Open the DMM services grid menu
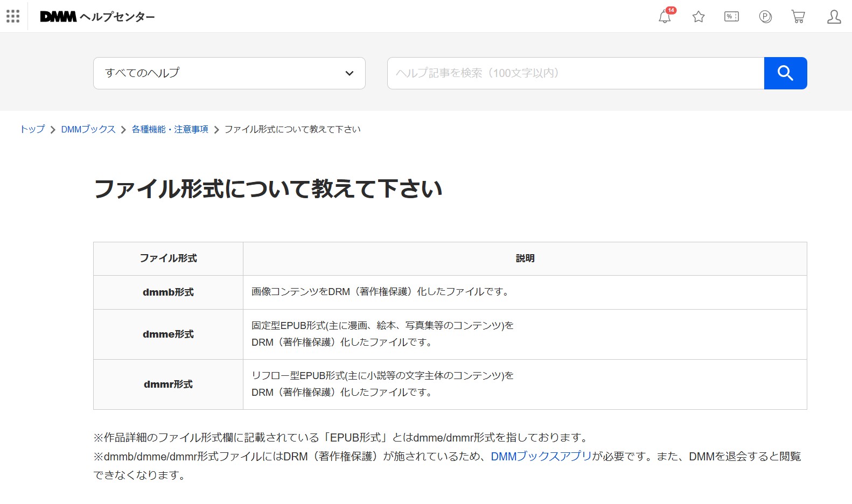The height and width of the screenshot is (504, 852). point(13,16)
